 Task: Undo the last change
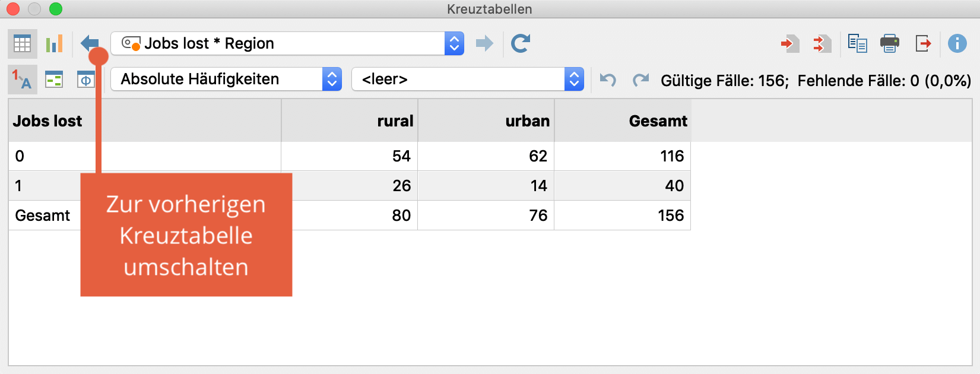click(x=608, y=80)
